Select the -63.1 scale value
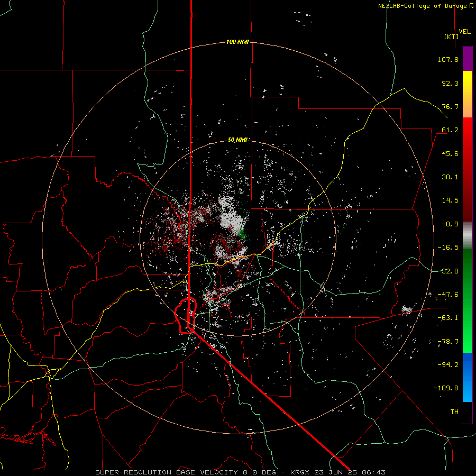This screenshot has height=476, width=476. [x=448, y=318]
